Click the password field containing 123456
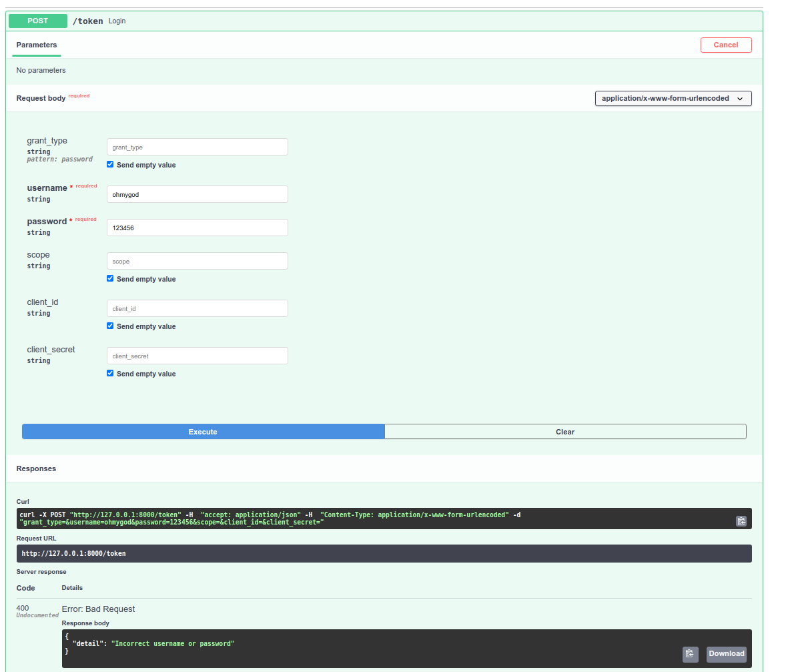Viewport: 786px width, 672px height. (197, 228)
